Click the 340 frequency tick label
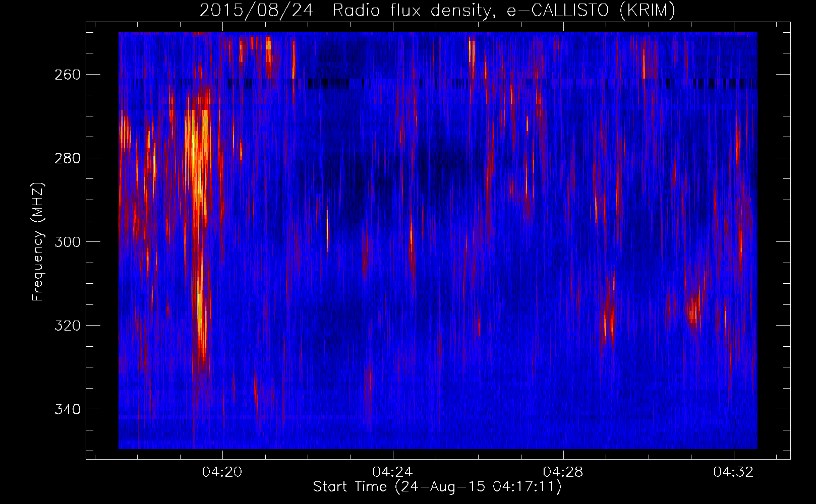The height and width of the screenshot is (504, 816). click(x=67, y=409)
